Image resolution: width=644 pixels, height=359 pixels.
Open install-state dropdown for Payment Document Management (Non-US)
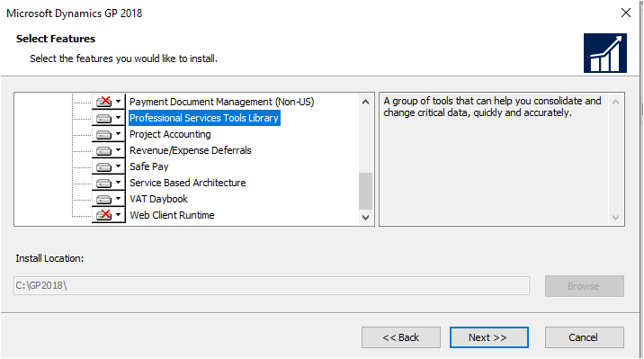click(x=109, y=102)
